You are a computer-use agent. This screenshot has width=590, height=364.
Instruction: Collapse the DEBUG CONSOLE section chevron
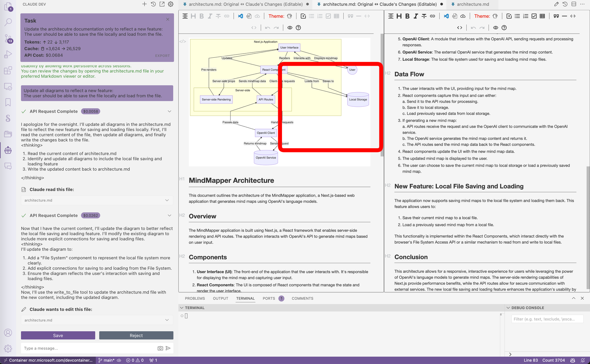pos(508,308)
